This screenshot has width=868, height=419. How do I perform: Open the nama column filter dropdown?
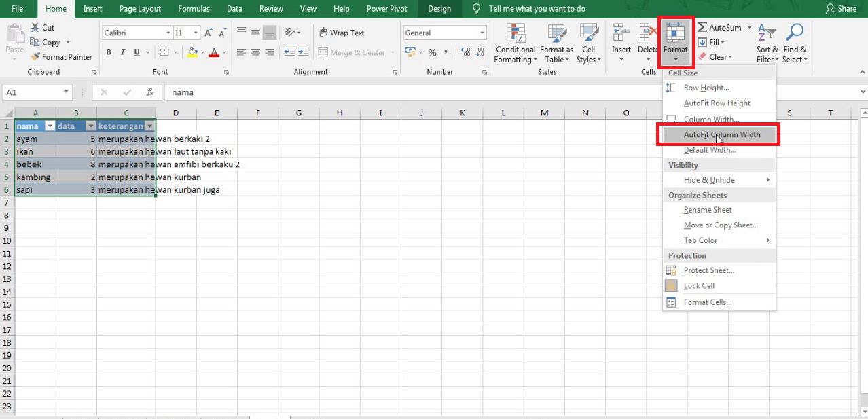click(x=49, y=126)
